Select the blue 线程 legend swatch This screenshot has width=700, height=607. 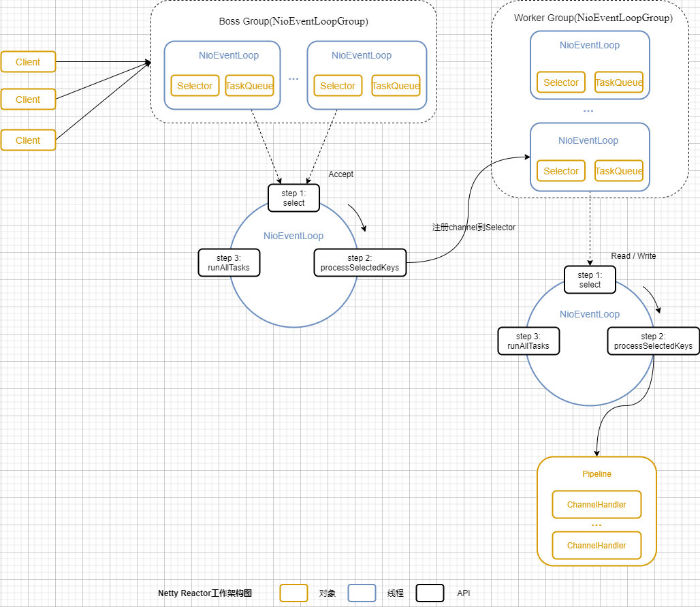pos(362,593)
